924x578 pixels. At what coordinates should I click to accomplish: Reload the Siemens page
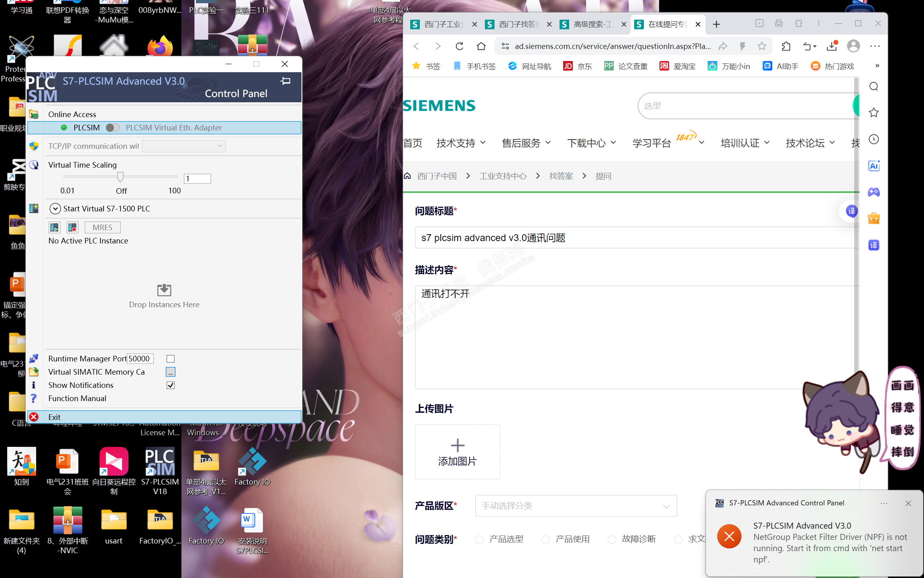point(460,47)
